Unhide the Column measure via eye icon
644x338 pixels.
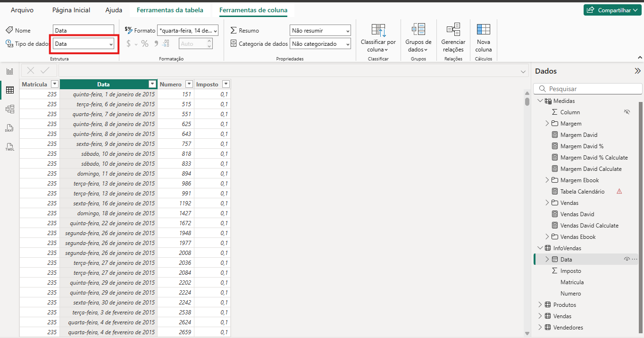tap(627, 112)
